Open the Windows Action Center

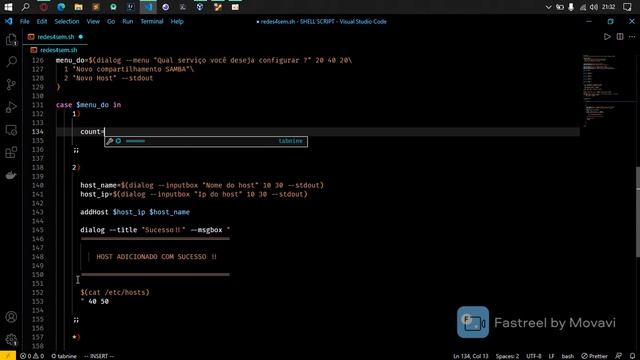(x=627, y=7)
